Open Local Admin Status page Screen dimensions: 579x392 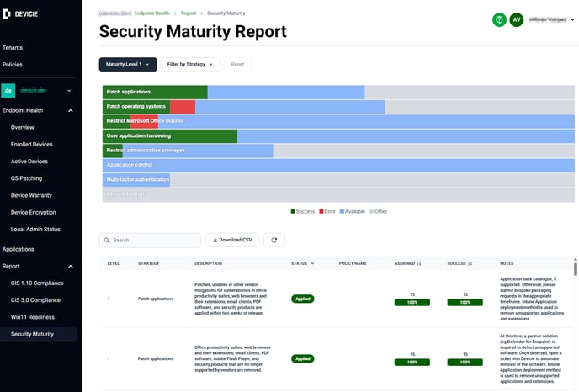coord(35,229)
